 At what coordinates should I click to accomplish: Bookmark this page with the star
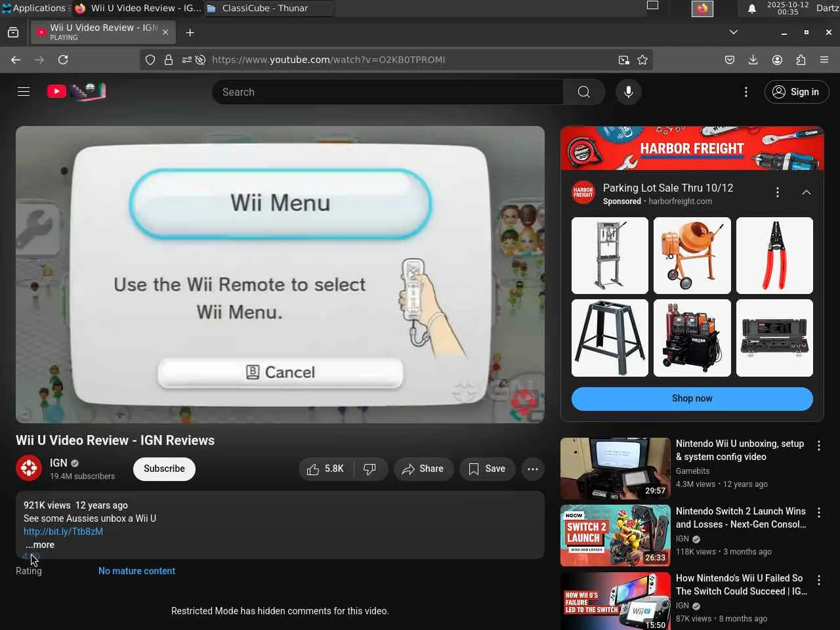642,60
